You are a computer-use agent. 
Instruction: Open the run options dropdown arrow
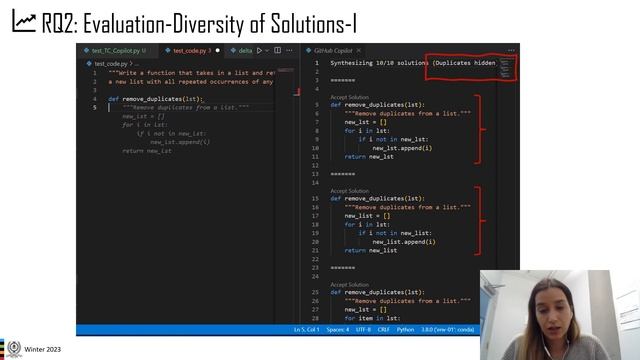click(x=267, y=51)
